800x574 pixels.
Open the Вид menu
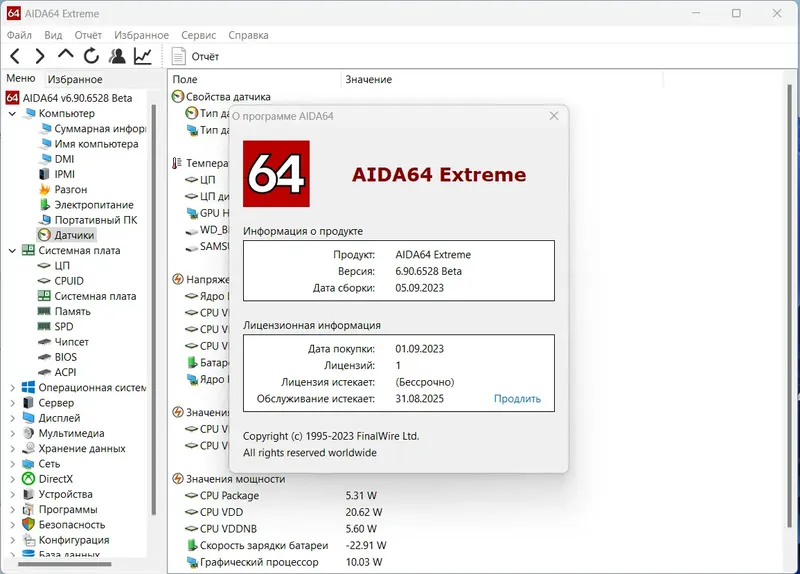point(53,35)
